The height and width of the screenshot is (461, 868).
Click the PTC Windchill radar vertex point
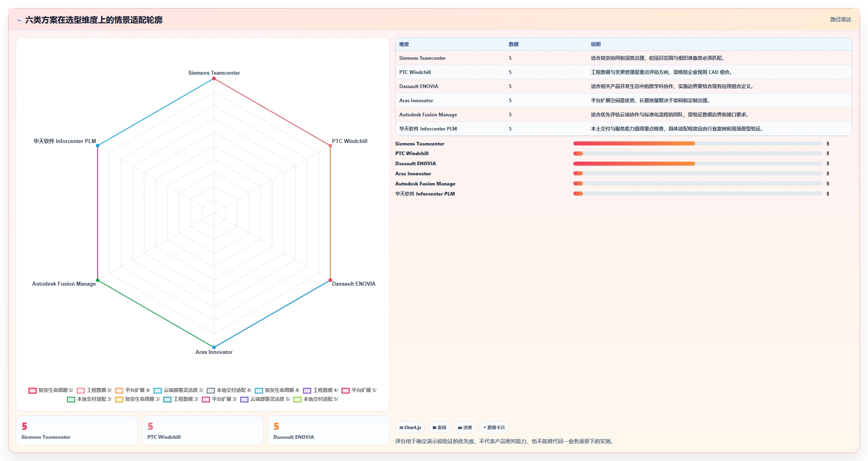click(x=330, y=146)
